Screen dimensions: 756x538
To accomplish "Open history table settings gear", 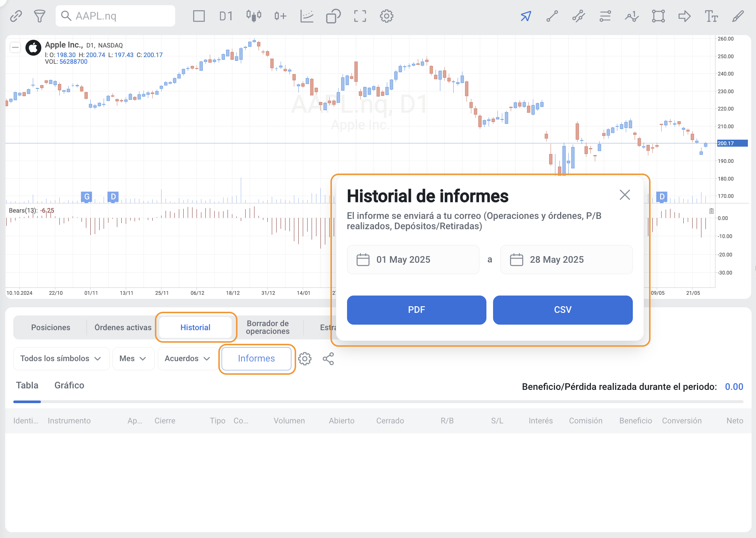I will 305,359.
